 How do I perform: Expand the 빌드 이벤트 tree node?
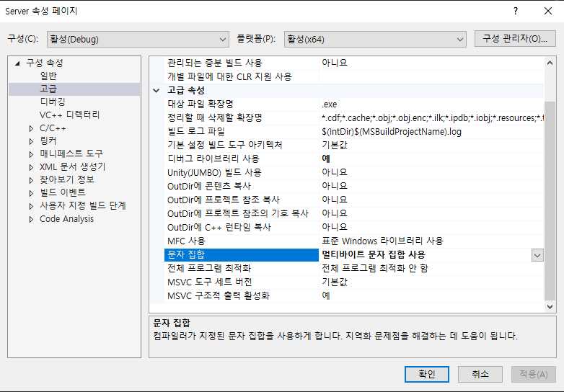(x=31, y=193)
